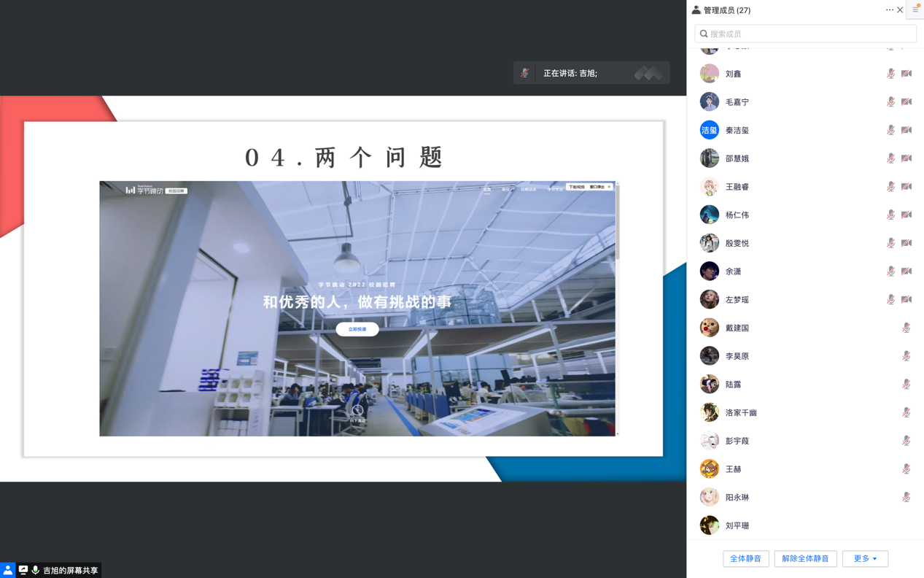Click muted mic icon beside 戴建国
The width and height of the screenshot is (924, 578).
click(906, 328)
